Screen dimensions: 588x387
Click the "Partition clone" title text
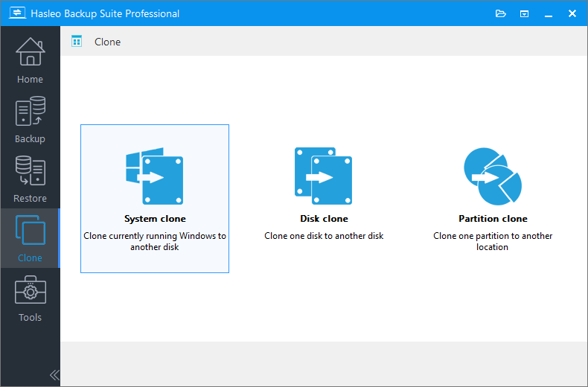[x=493, y=219]
